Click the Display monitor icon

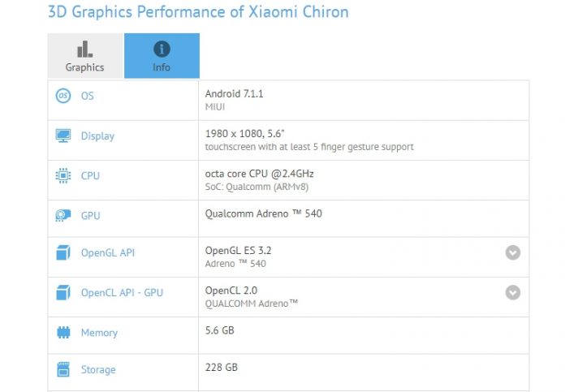click(63, 136)
